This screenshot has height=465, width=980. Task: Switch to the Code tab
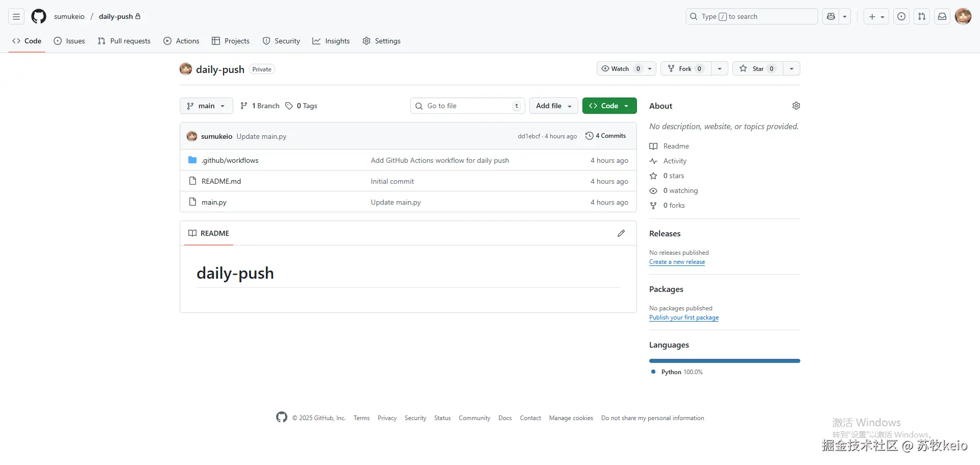[27, 41]
